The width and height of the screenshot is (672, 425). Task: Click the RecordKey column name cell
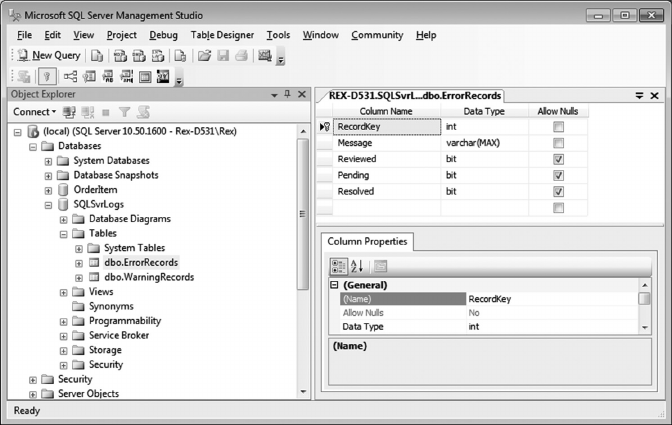tap(387, 127)
